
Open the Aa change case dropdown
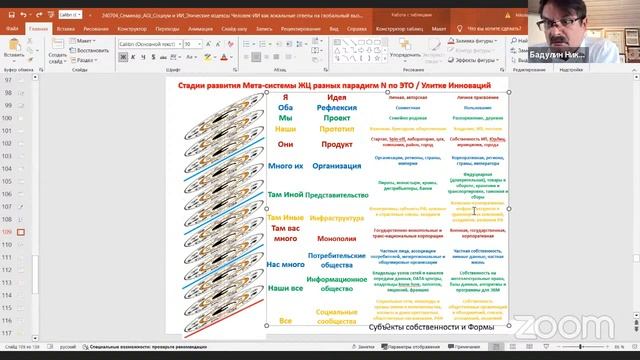click(x=191, y=57)
